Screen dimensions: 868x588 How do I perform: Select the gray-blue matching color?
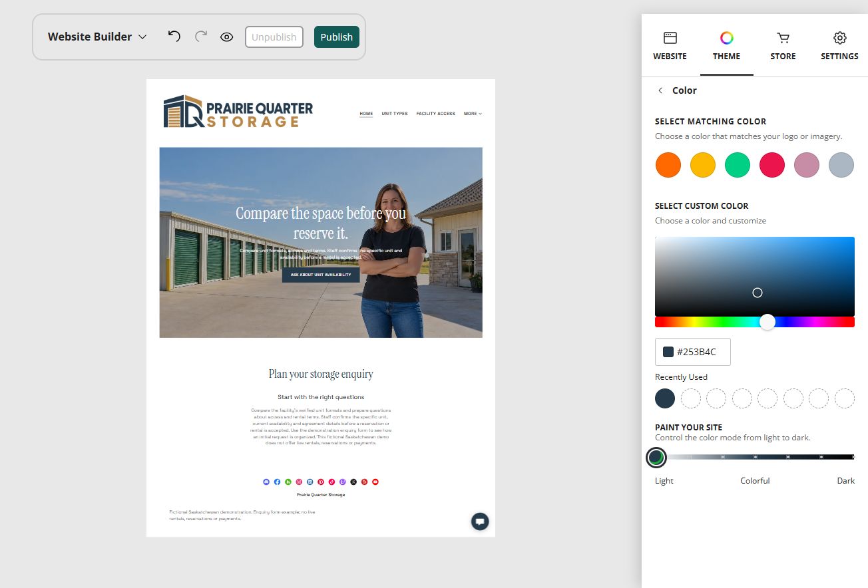click(841, 165)
